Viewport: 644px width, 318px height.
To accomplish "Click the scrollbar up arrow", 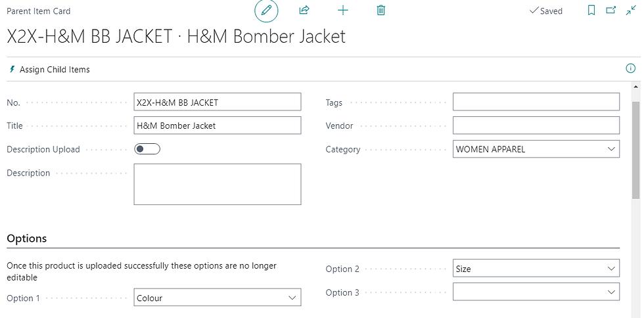I will 636,87.
